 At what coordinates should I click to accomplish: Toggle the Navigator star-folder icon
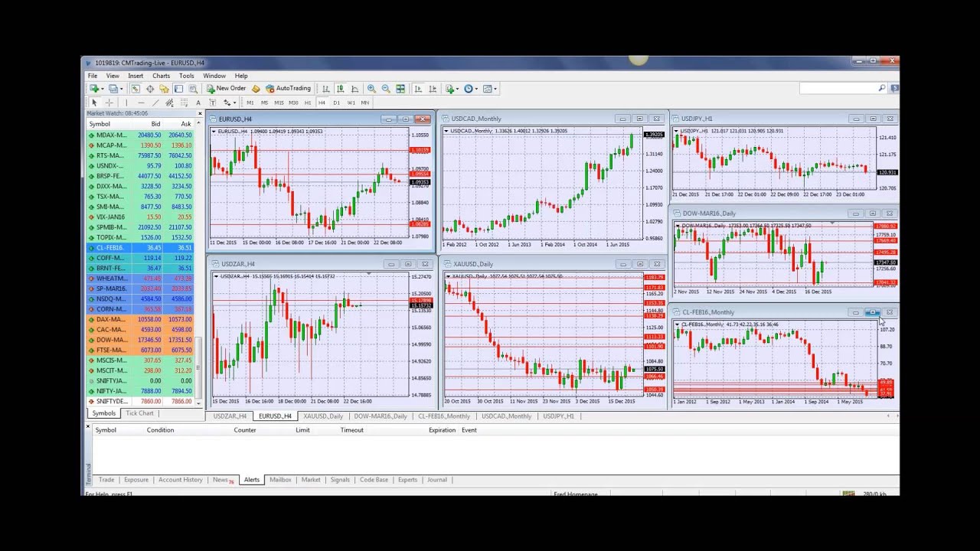coord(164,89)
